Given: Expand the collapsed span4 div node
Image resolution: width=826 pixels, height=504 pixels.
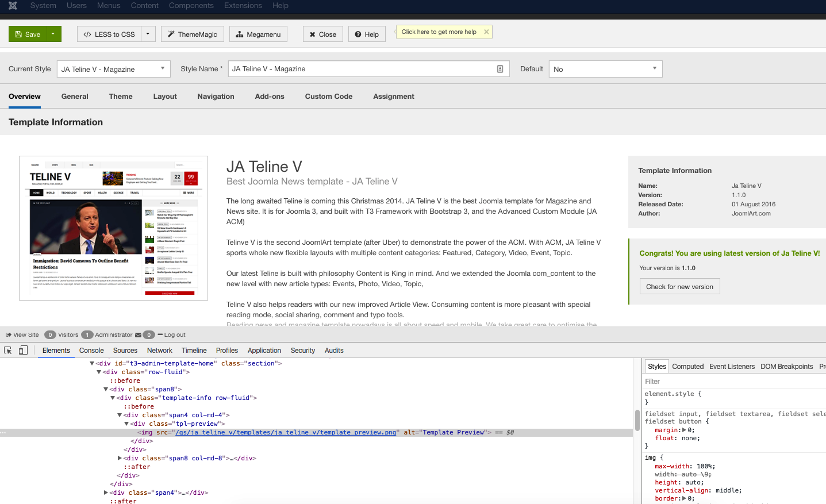Looking at the screenshot, I should click(106, 493).
